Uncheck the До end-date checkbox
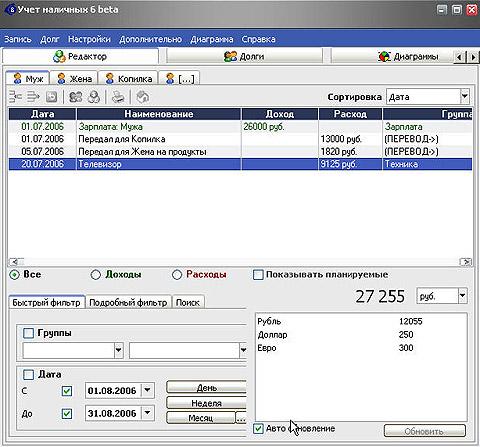Image resolution: width=480 pixels, height=447 pixels. (67, 414)
